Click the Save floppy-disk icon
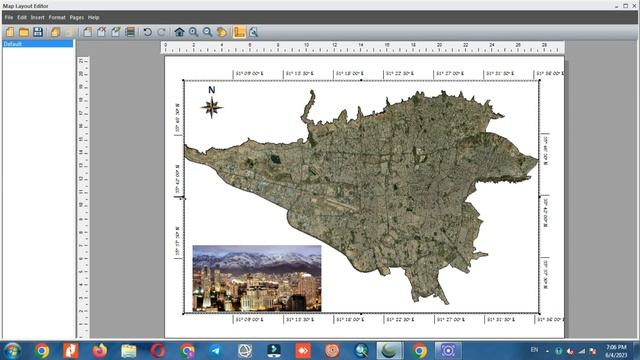640x360 pixels. [38, 32]
